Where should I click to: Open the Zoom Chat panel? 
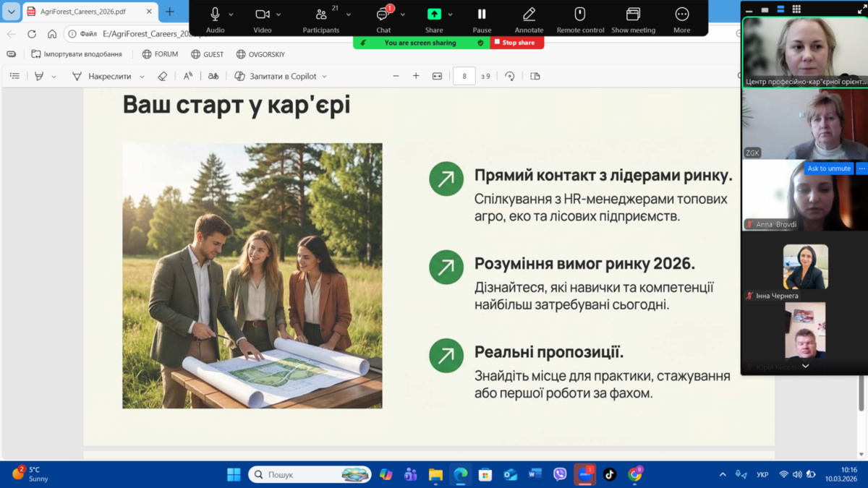(x=383, y=15)
